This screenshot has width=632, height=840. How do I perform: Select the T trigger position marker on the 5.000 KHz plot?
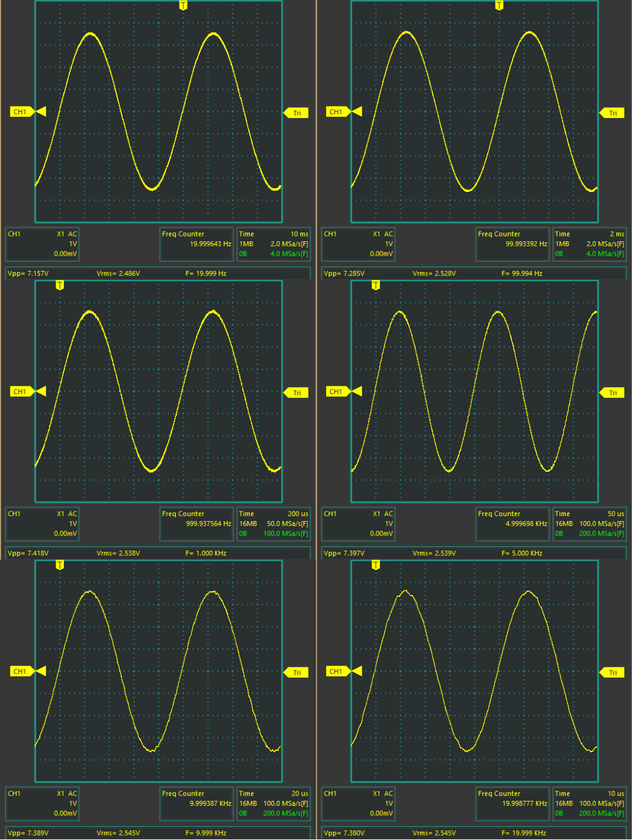375,285
